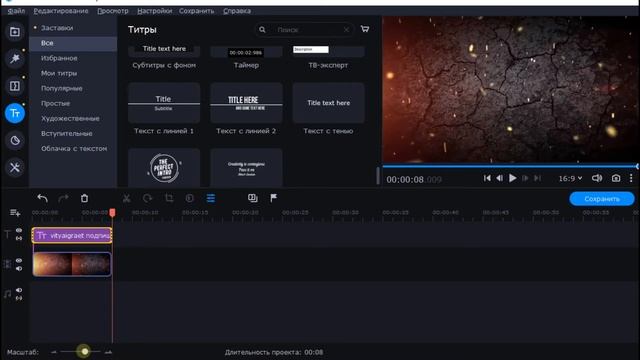This screenshot has height=360, width=640.
Task: Open the Import media tab icon
Action: click(x=15, y=32)
